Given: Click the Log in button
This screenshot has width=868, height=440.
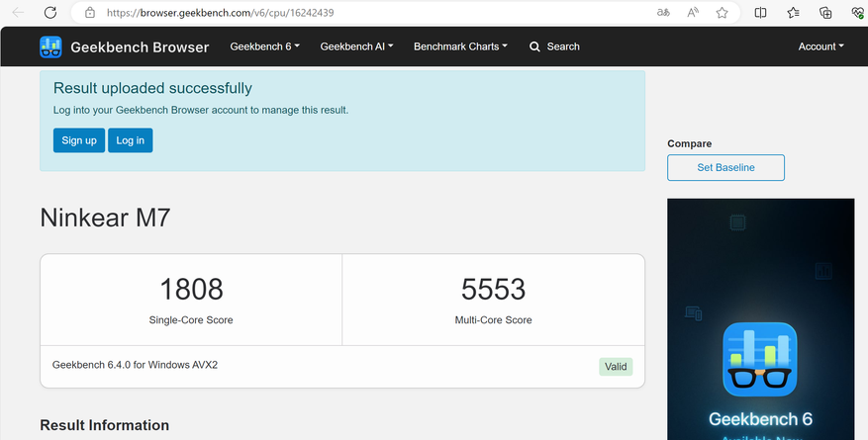Looking at the screenshot, I should pyautogui.click(x=130, y=140).
